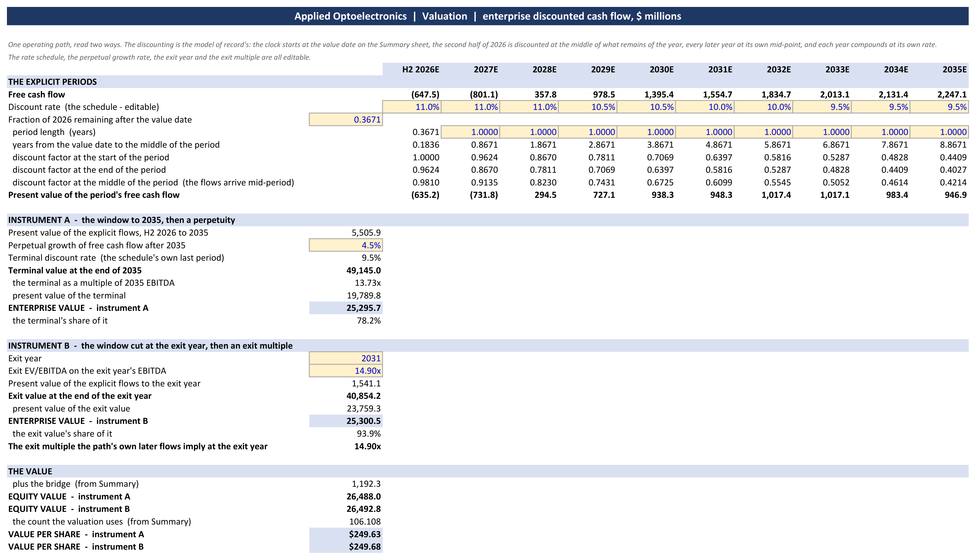The image size is (976, 560).
Task: Select the Exit year input 2031
Action: click(346, 358)
